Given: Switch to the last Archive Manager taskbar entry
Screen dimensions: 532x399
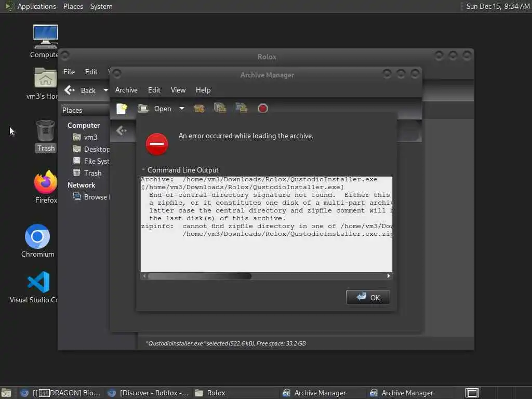Looking at the screenshot, I should (x=410, y=393).
